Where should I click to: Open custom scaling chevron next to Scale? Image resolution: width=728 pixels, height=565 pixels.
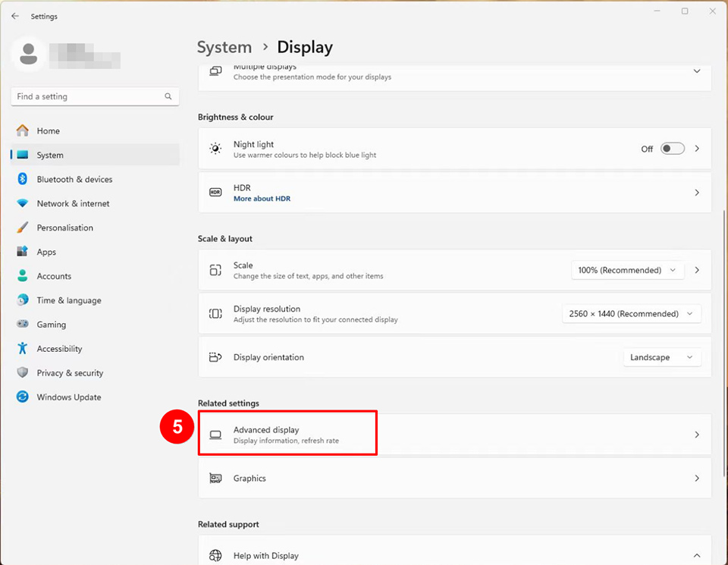tap(697, 270)
